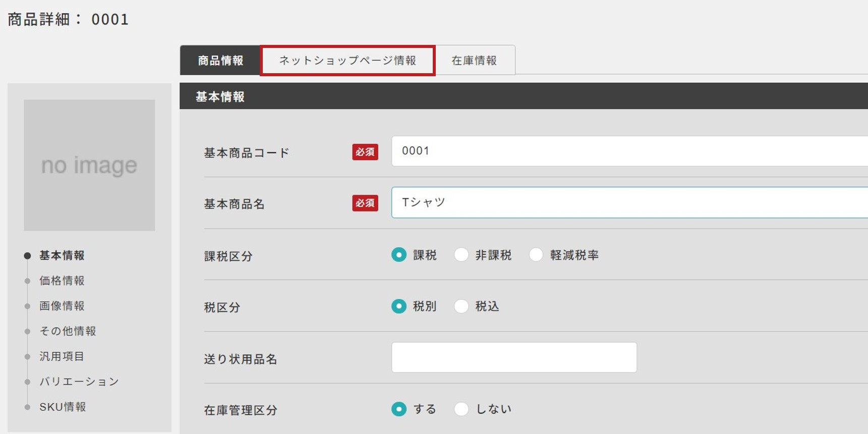Click the 必須 badge beside 基本商品名
Image resolution: width=868 pixels, height=434 pixels.
(x=365, y=203)
